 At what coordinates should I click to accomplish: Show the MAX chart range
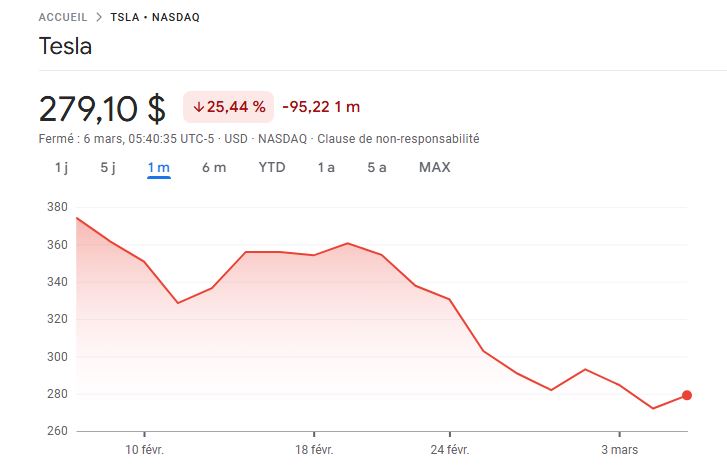(434, 168)
